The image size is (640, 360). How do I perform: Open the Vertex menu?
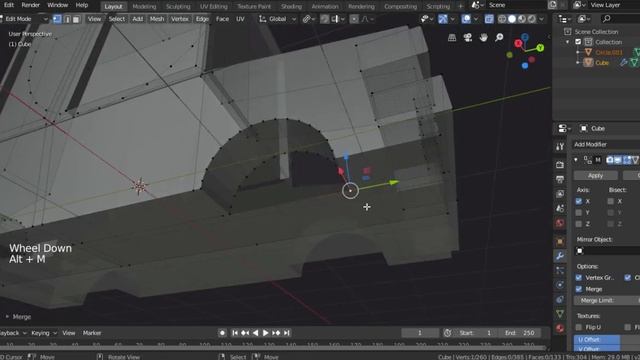pos(180,19)
